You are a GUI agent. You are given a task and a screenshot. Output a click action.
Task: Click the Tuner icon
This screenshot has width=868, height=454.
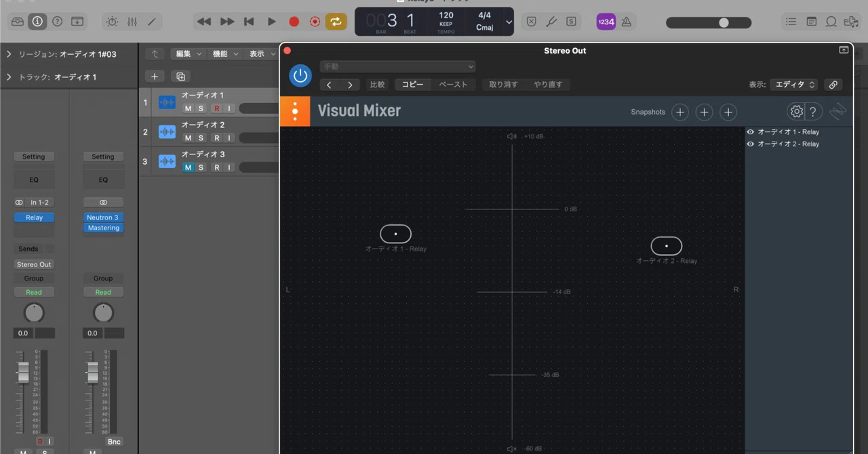coord(551,22)
